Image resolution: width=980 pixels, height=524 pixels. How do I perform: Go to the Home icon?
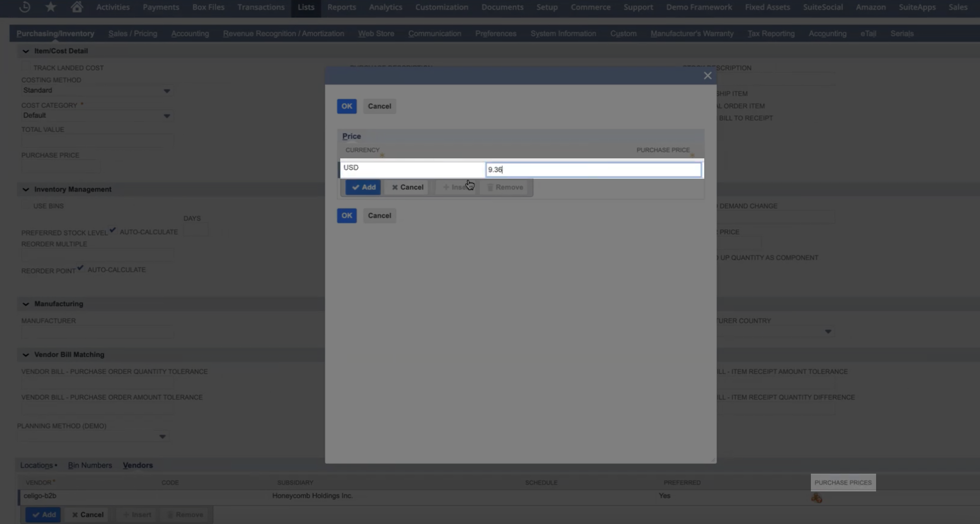coord(77,7)
